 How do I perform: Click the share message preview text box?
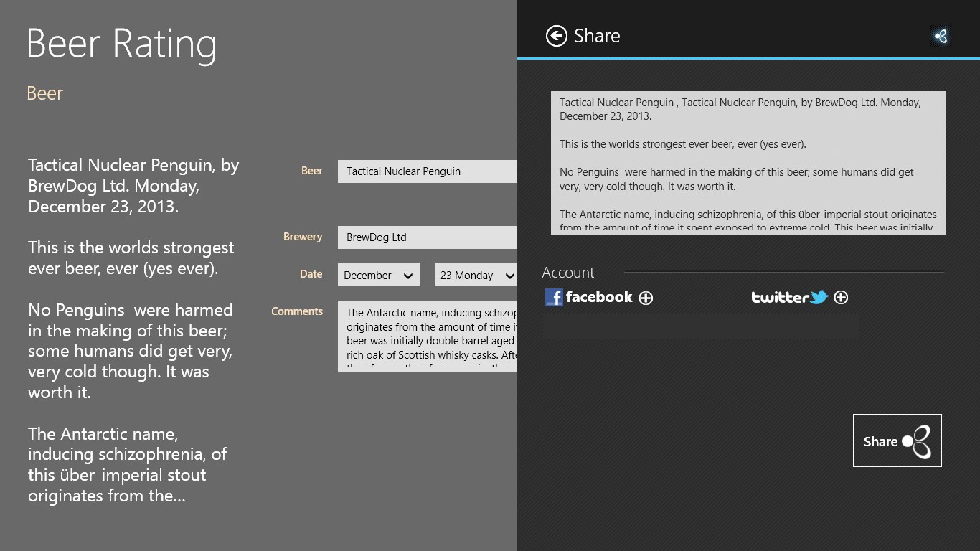tap(748, 162)
